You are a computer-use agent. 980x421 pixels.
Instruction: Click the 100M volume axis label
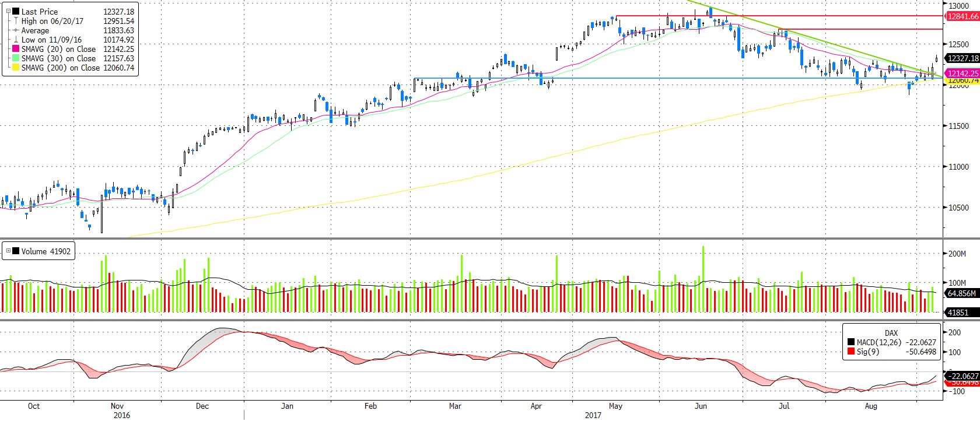pos(957,283)
